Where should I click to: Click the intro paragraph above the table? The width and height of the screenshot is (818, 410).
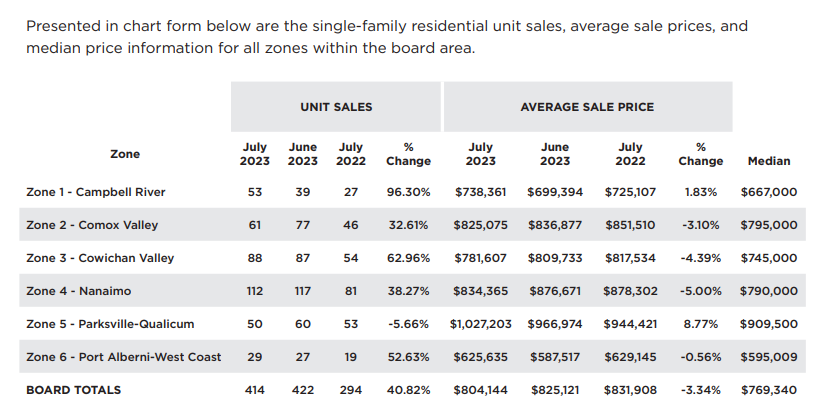pos(385,36)
